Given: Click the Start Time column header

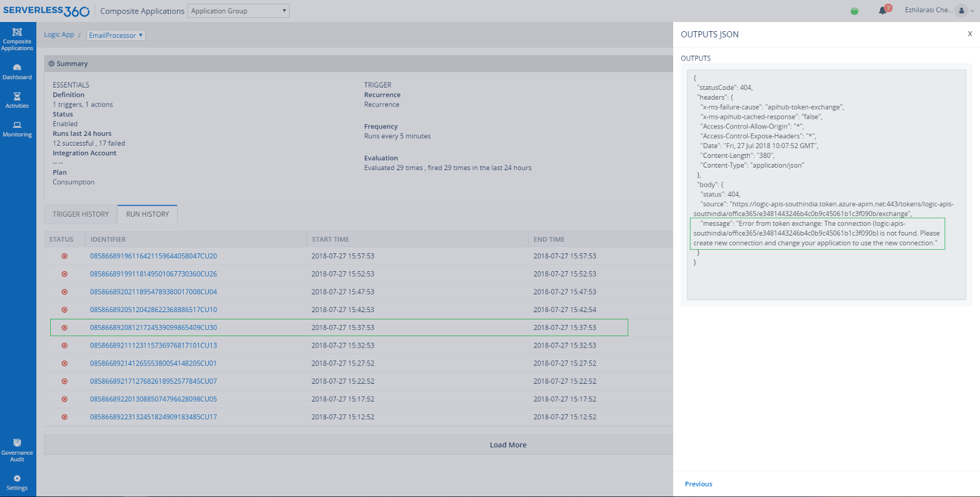Looking at the screenshot, I should (331, 239).
